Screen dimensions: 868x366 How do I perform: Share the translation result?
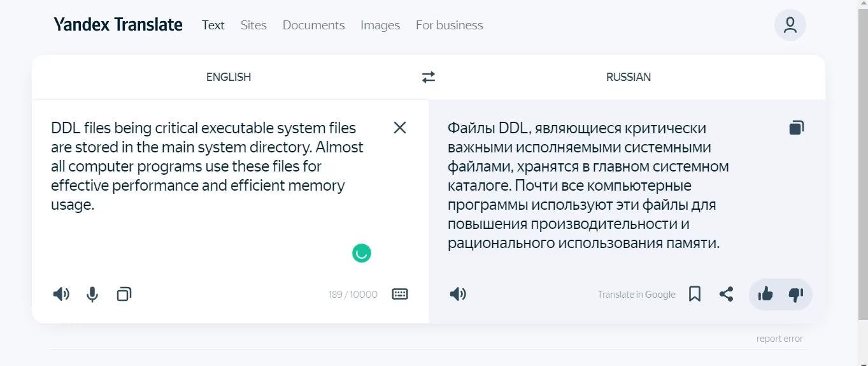point(726,294)
